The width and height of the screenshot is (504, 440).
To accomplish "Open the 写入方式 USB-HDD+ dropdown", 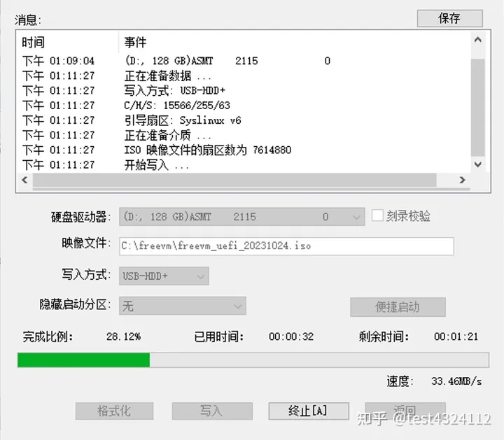I will click(x=164, y=276).
